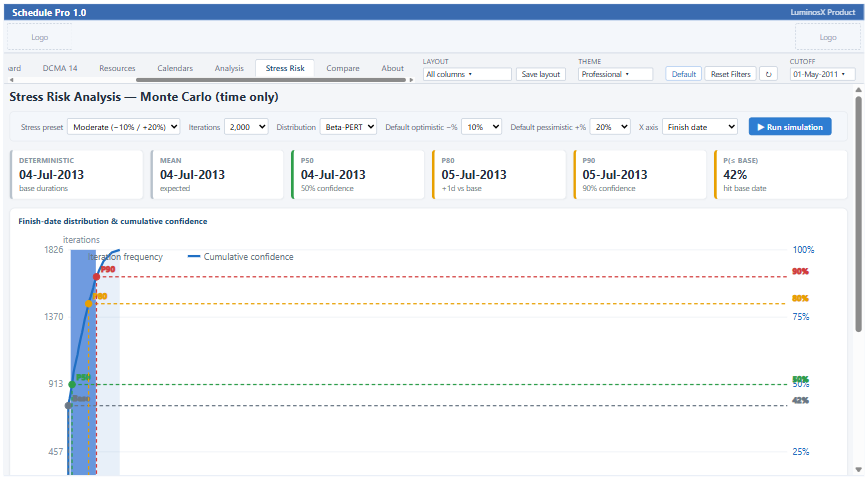
Task: Click the red 90% right axis label
Action: pyautogui.click(x=800, y=271)
